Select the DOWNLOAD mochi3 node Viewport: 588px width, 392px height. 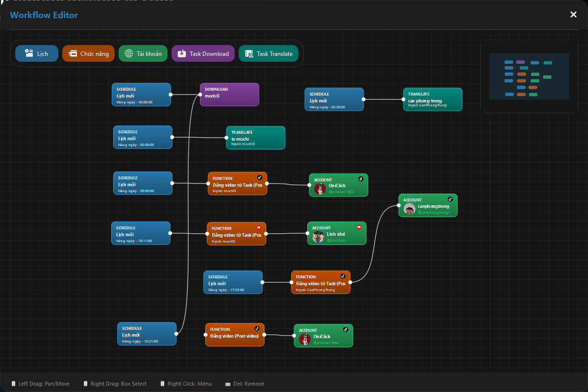pos(229,94)
